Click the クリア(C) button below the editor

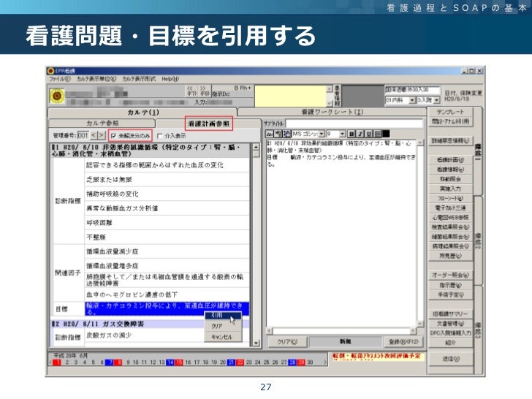tap(287, 342)
